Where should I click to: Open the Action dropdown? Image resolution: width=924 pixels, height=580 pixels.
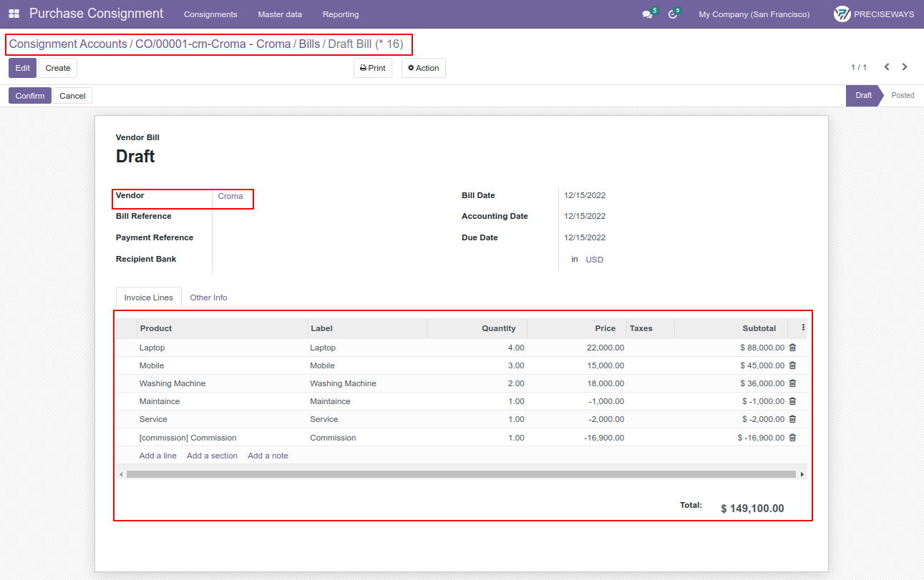(424, 68)
